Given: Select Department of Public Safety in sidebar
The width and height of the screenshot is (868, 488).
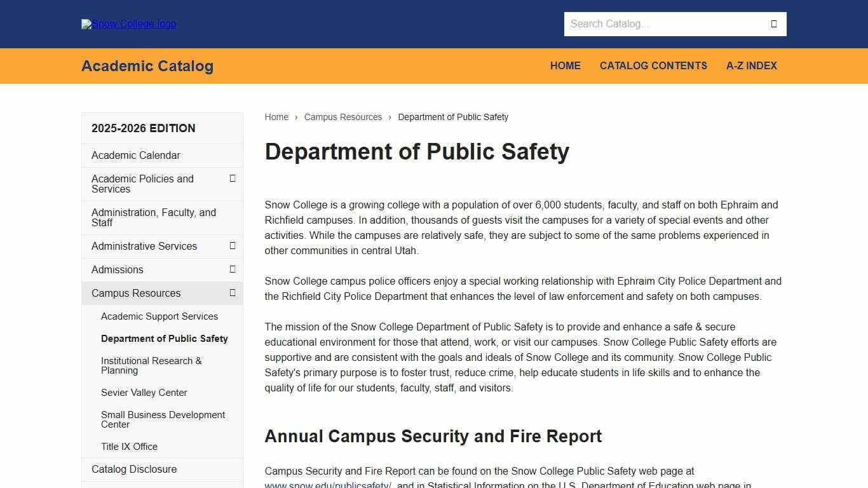Looking at the screenshot, I should tap(164, 339).
